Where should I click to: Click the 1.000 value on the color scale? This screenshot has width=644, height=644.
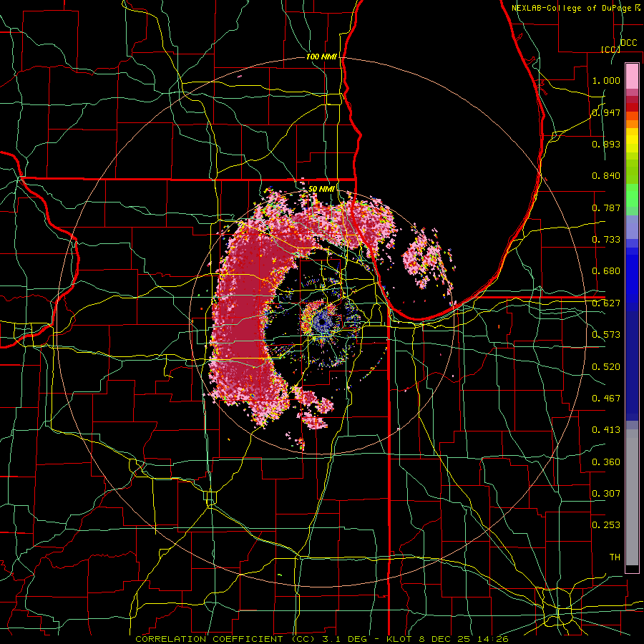coord(606,80)
